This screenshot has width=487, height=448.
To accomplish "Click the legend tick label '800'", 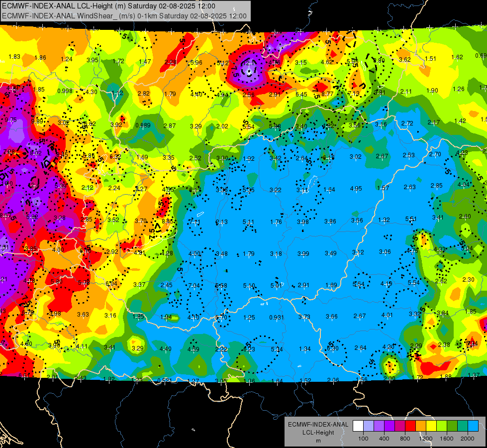I will point(405,439).
